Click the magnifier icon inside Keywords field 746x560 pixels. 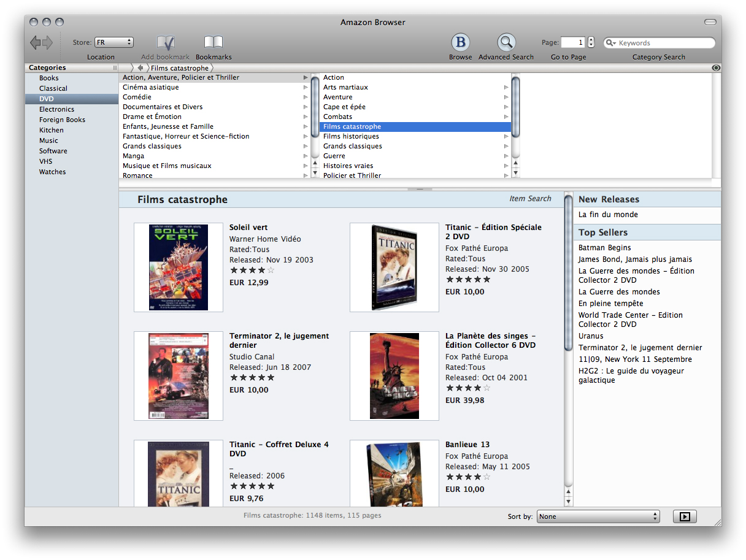[610, 43]
